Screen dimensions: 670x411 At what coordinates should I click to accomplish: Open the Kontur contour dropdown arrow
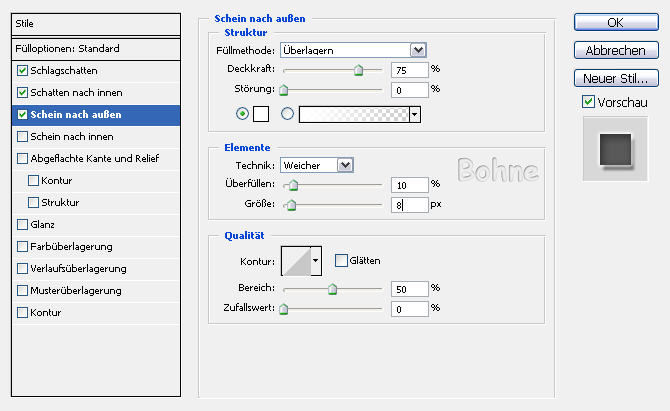[317, 261]
